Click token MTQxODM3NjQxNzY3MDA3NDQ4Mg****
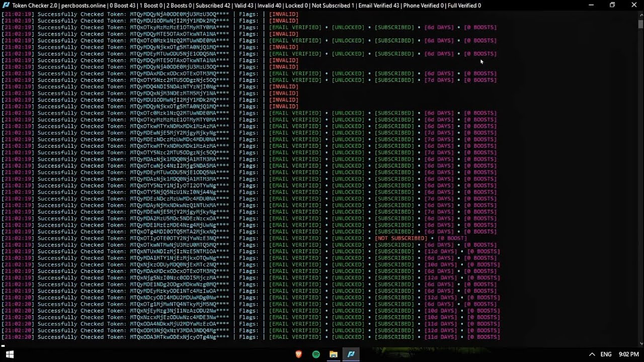 click(x=180, y=330)
